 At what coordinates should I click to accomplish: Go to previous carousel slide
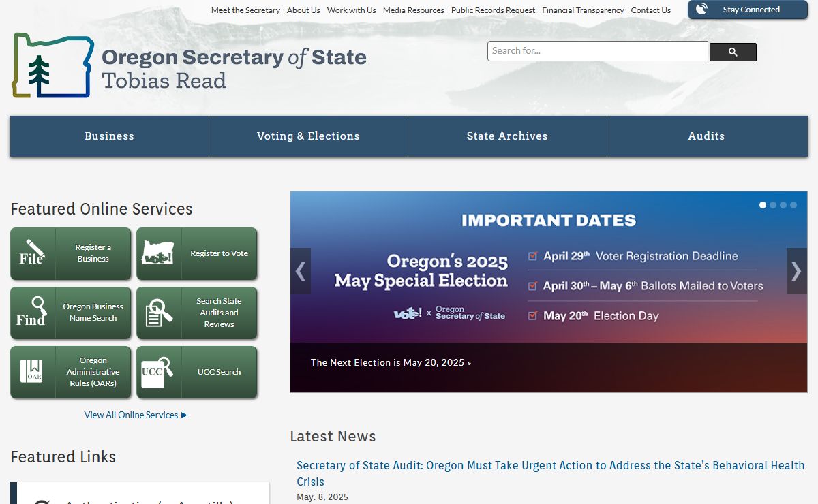(301, 271)
